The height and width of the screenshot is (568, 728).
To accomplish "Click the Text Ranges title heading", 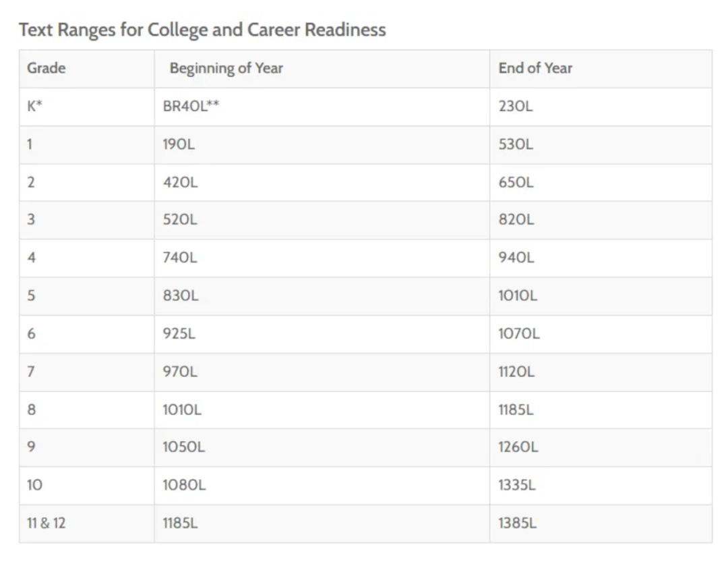I will [x=202, y=30].
